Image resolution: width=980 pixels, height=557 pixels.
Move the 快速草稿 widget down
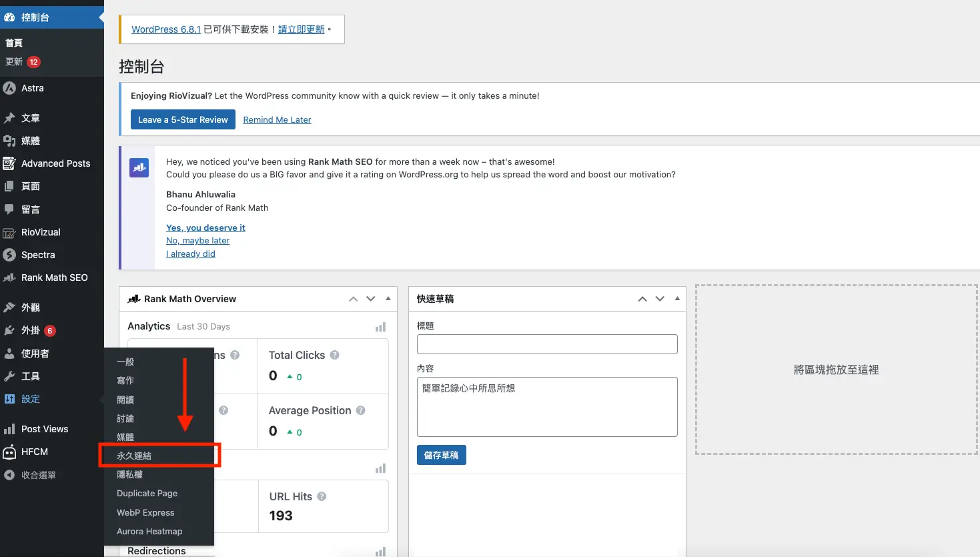[660, 299]
